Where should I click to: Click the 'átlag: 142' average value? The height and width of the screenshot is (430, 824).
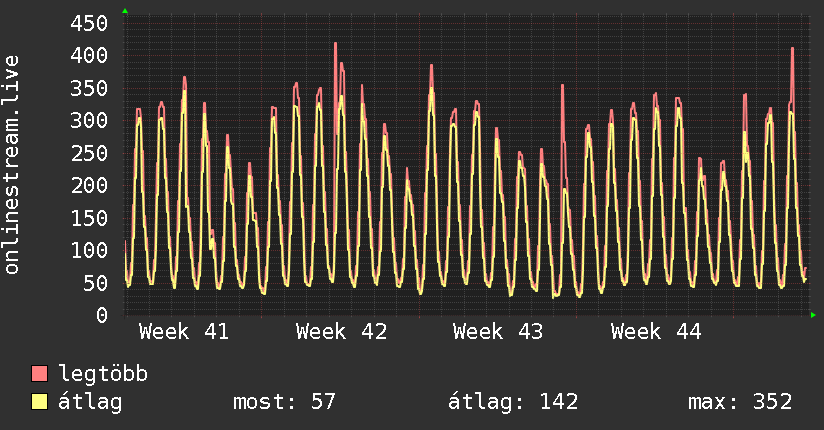(x=513, y=402)
